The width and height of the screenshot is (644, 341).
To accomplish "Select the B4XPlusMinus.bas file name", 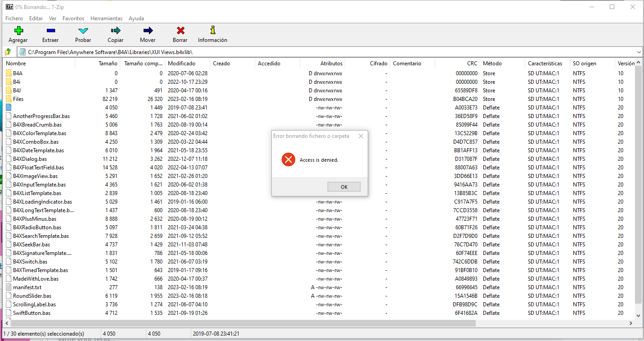I will (35, 218).
